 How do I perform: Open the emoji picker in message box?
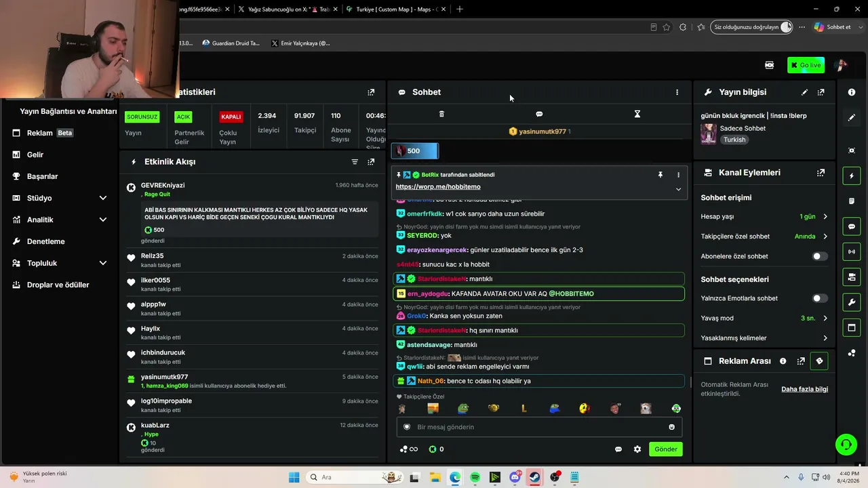tap(672, 427)
